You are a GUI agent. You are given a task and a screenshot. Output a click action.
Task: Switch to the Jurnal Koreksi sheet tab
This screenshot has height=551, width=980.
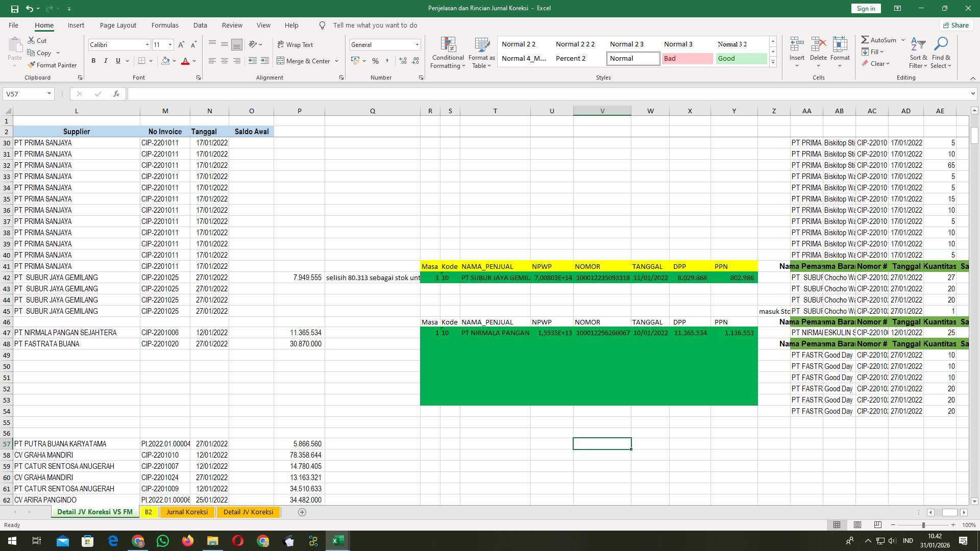pos(187,512)
